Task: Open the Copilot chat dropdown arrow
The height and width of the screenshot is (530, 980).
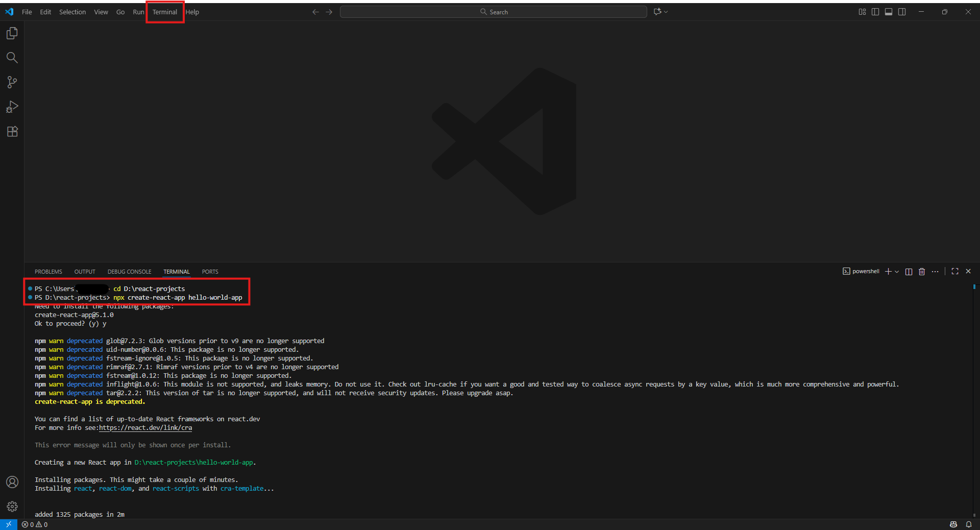Action: pos(666,12)
